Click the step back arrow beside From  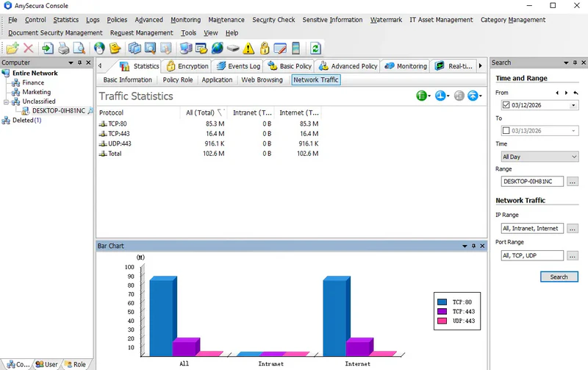(557, 93)
